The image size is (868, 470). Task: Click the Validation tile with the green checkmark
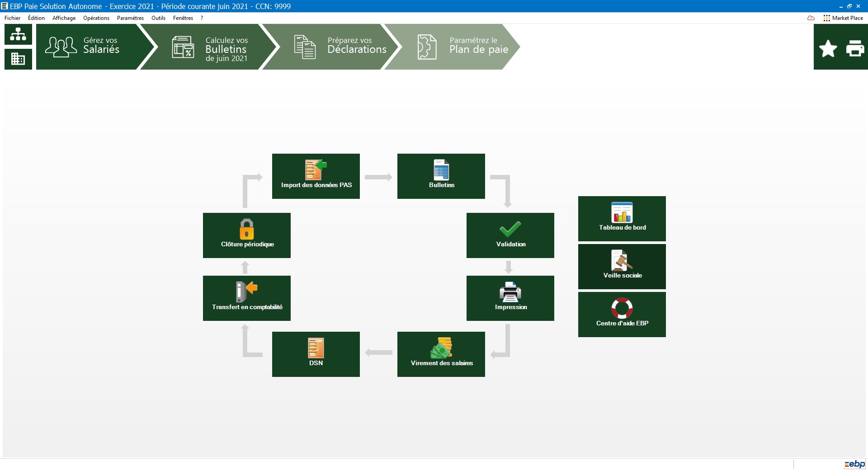pos(510,235)
